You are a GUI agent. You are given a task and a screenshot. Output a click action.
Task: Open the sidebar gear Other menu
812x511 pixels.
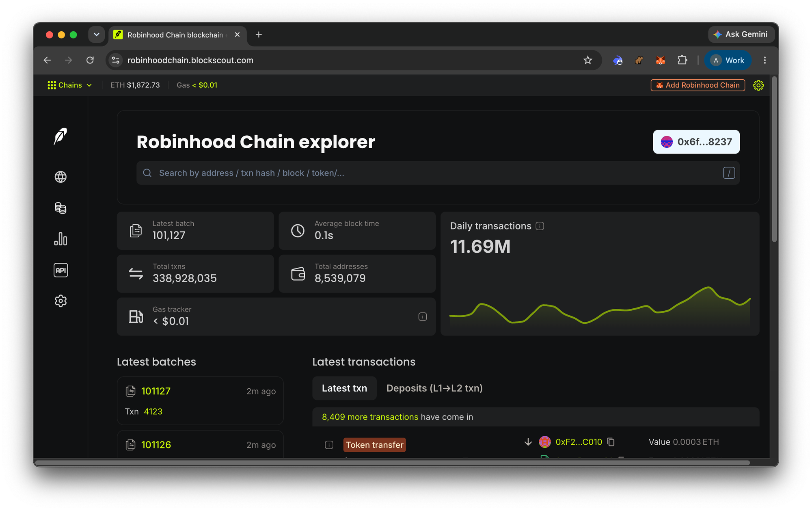point(60,301)
